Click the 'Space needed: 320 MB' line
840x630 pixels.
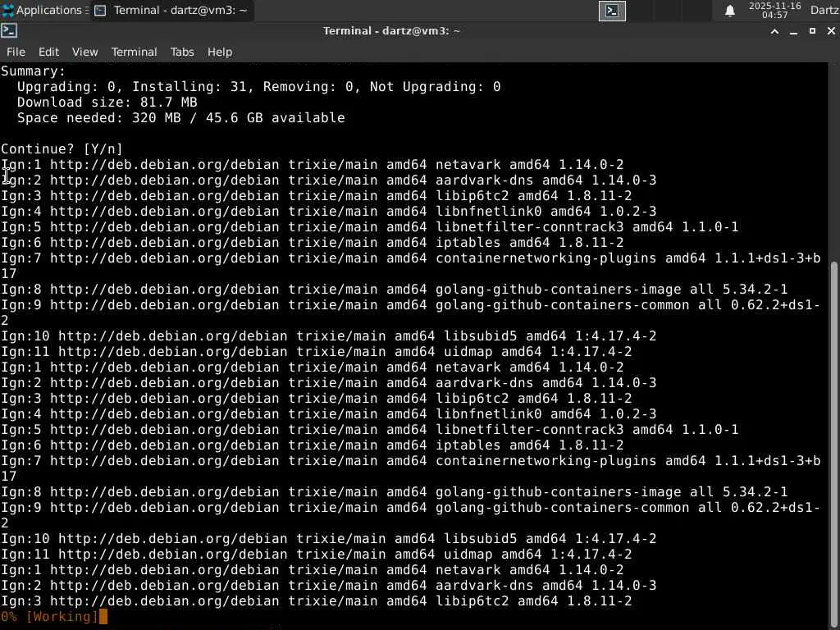coord(181,118)
